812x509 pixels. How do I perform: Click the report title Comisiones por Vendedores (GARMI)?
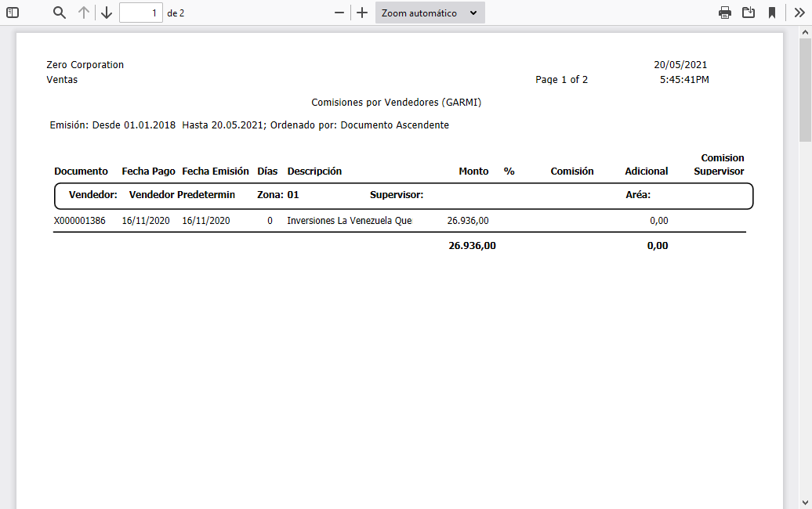(x=397, y=102)
